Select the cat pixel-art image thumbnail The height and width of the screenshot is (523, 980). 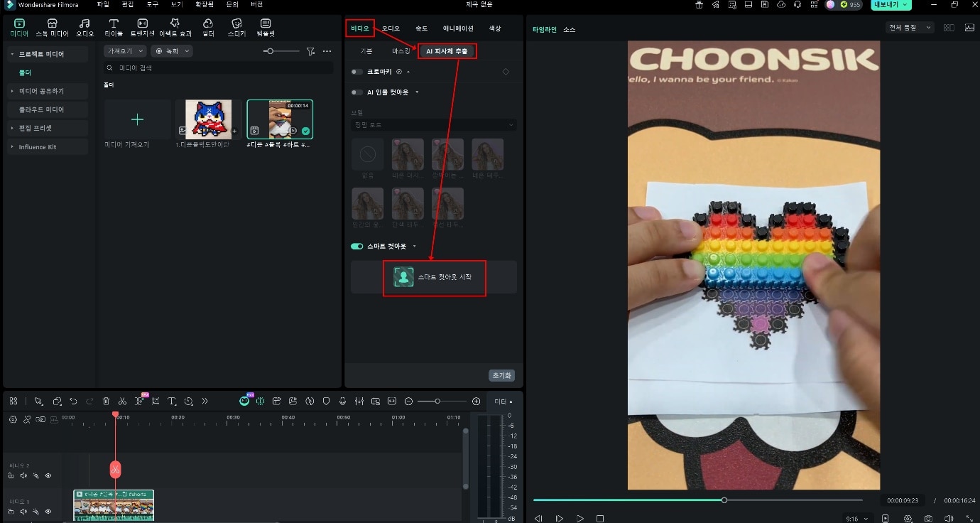208,119
